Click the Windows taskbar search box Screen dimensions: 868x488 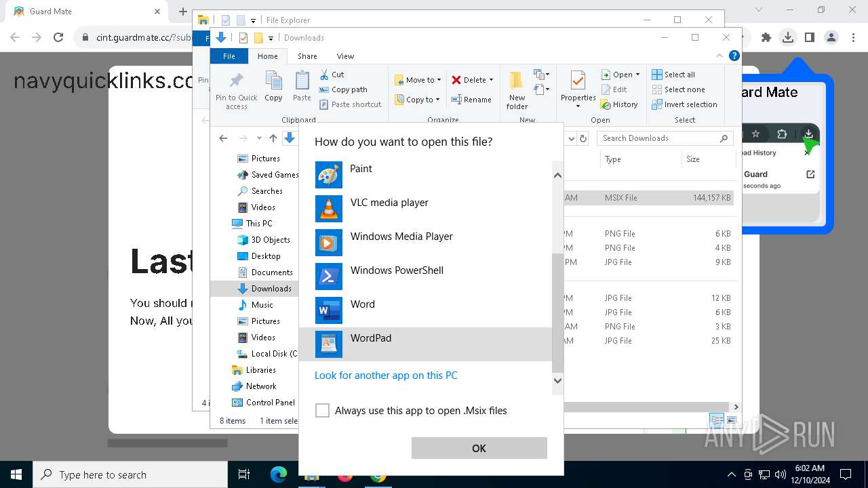coord(130,474)
